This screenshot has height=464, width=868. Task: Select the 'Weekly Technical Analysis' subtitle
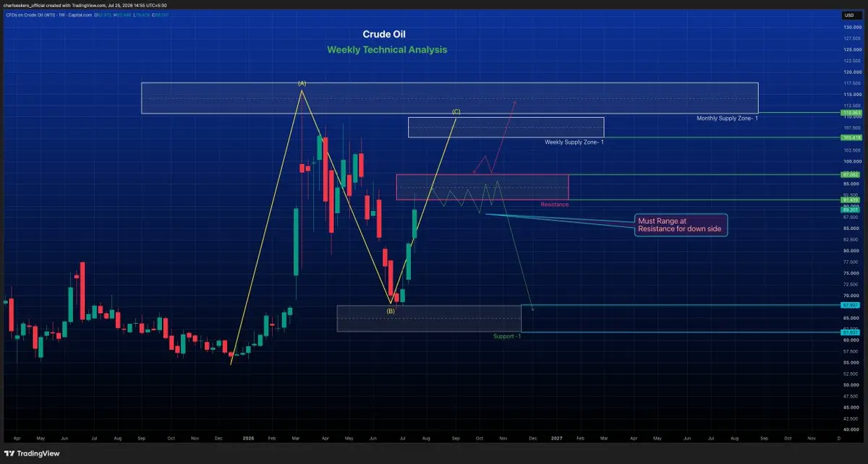387,50
